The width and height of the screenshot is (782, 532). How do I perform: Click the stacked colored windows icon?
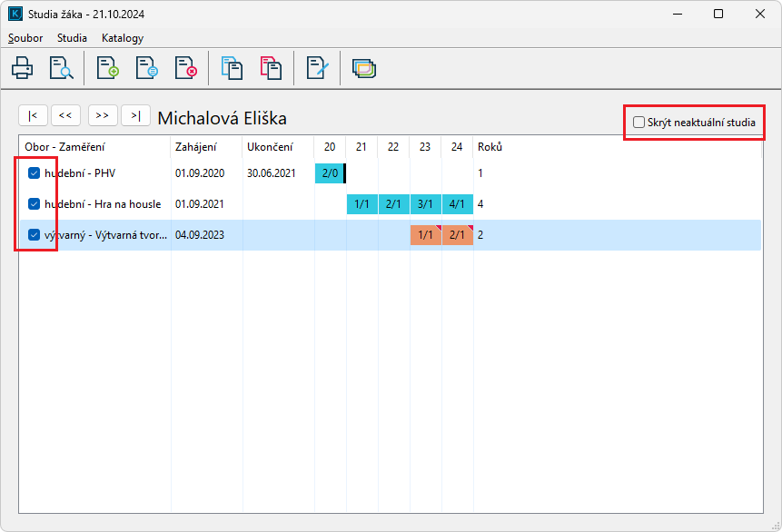364,68
